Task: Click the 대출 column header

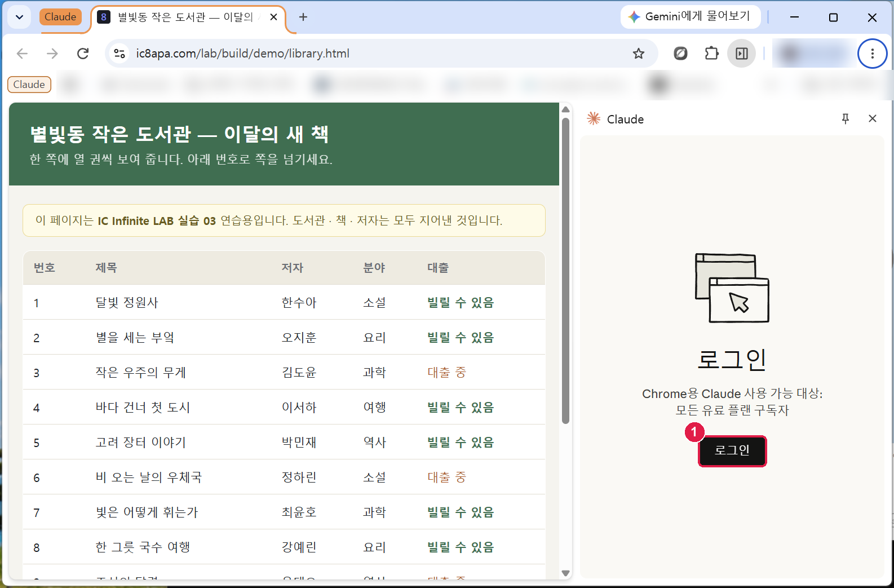Action: [x=438, y=268]
